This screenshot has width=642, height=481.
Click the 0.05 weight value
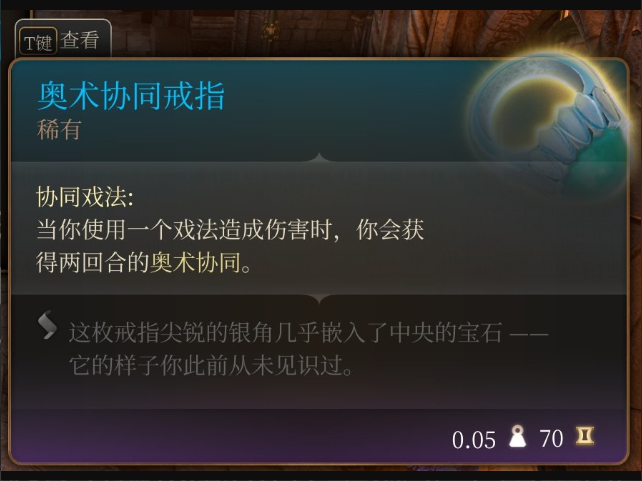coord(474,440)
